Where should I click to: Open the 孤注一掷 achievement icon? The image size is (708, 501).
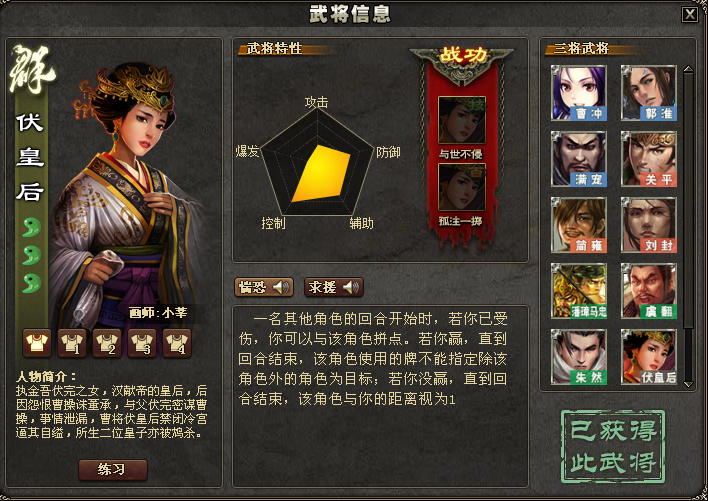point(461,187)
